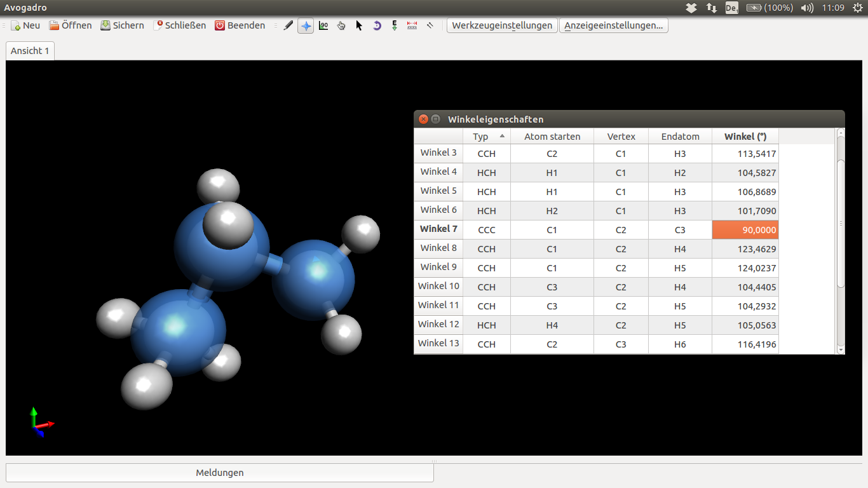Select the Winkel 10 row header

tap(438, 287)
